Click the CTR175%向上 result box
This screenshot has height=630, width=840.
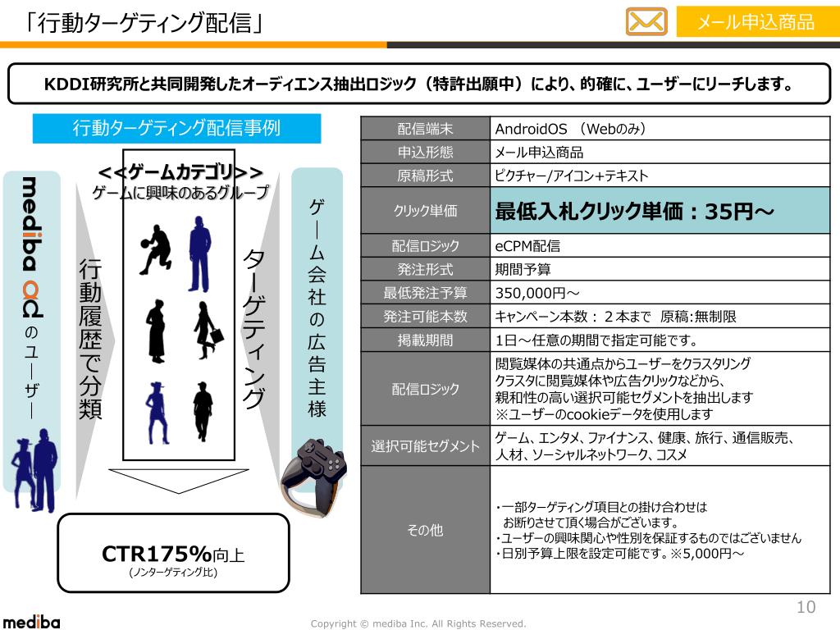pos(174,553)
